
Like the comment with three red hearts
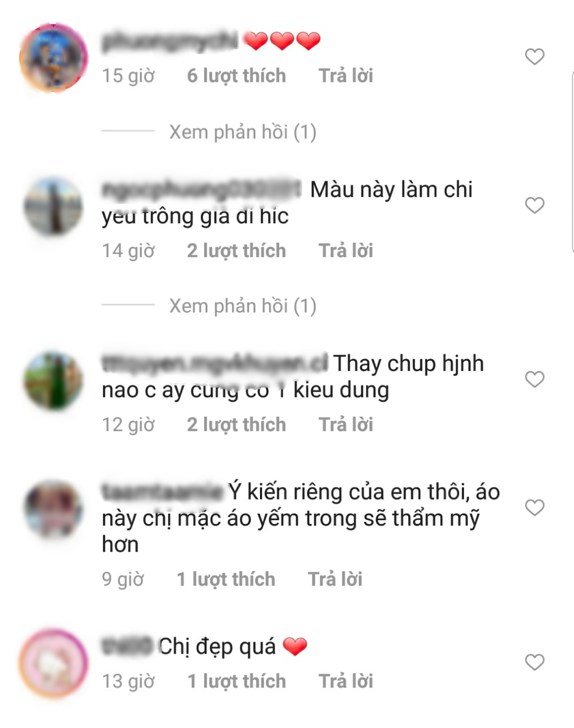tap(535, 56)
